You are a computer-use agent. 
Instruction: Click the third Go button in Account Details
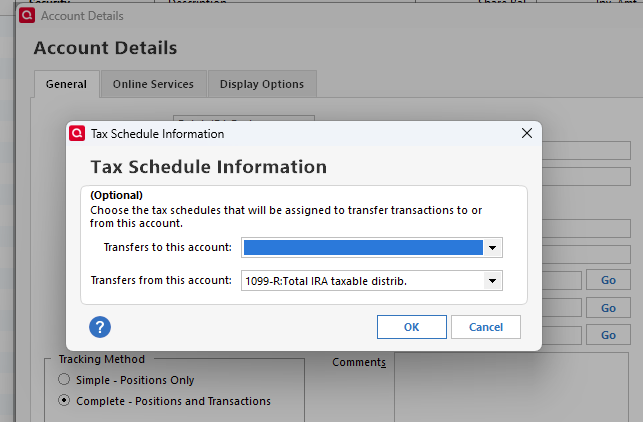tap(608, 335)
